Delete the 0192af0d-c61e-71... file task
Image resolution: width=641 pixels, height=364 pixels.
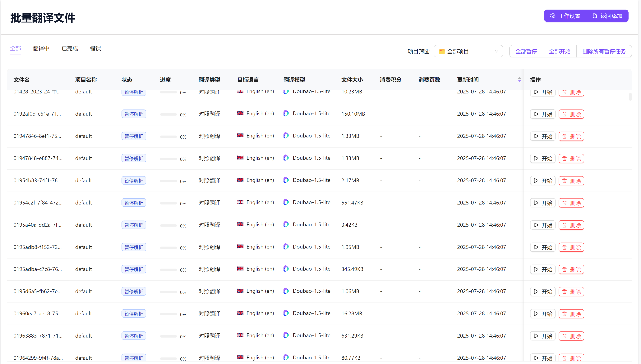coord(571,114)
